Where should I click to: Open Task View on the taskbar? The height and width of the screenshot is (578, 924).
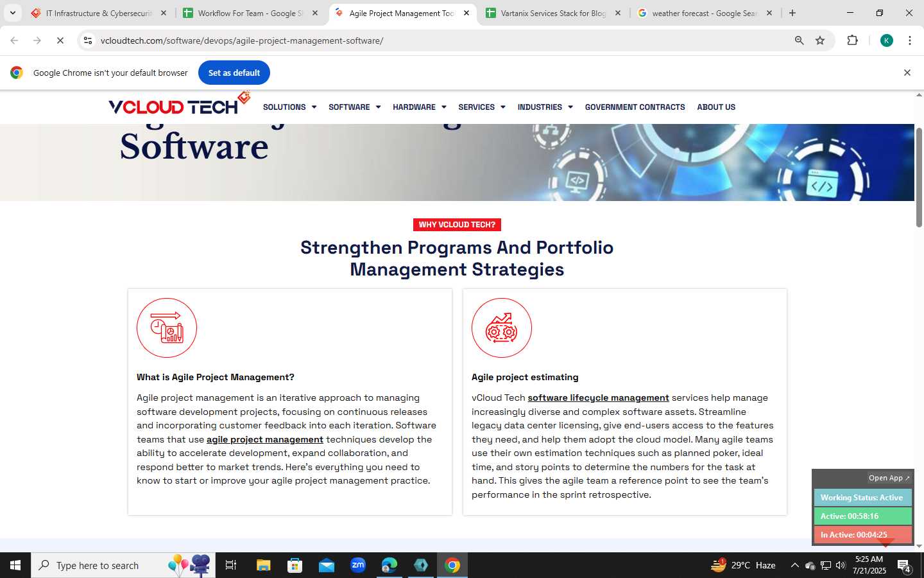(231, 565)
